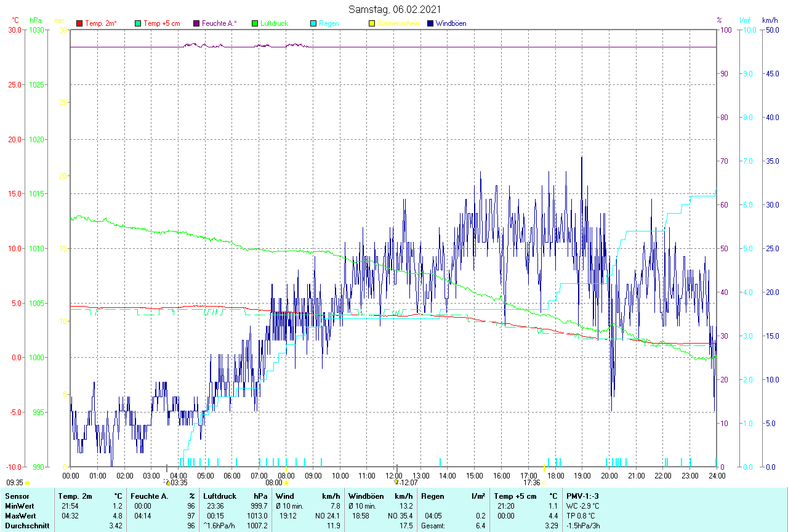Click the green Temp +5 cm legend swatch
788x532 pixels.
[138, 23]
